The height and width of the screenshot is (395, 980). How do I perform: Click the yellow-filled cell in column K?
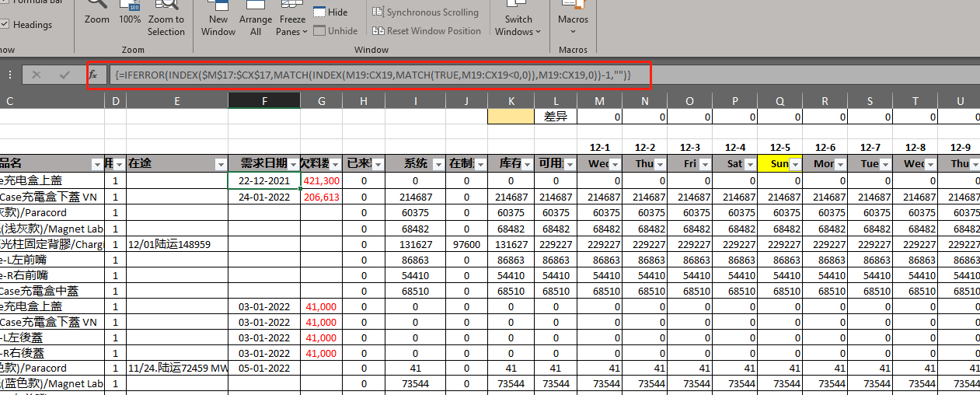coord(511,117)
